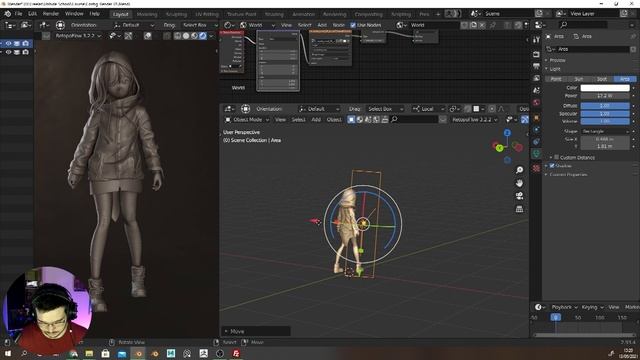The width and height of the screenshot is (640, 360).
Task: Open the Output properties tab icon
Action: coord(536,66)
